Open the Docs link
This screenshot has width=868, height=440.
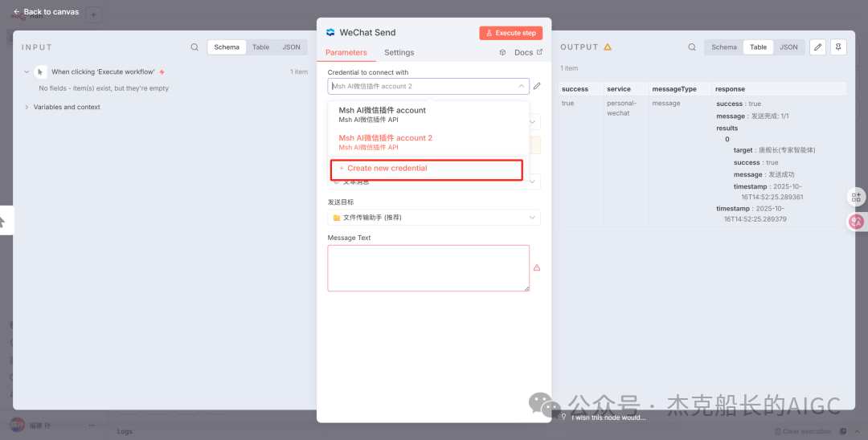528,52
